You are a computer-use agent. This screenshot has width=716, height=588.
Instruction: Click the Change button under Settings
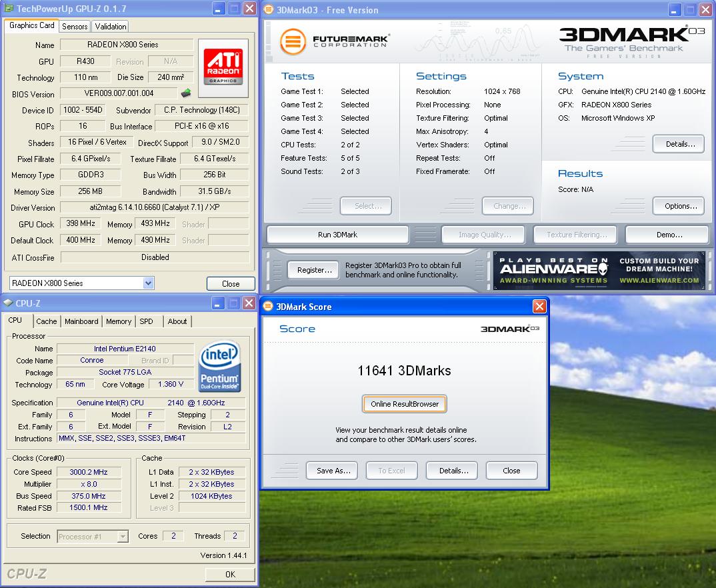[508, 206]
